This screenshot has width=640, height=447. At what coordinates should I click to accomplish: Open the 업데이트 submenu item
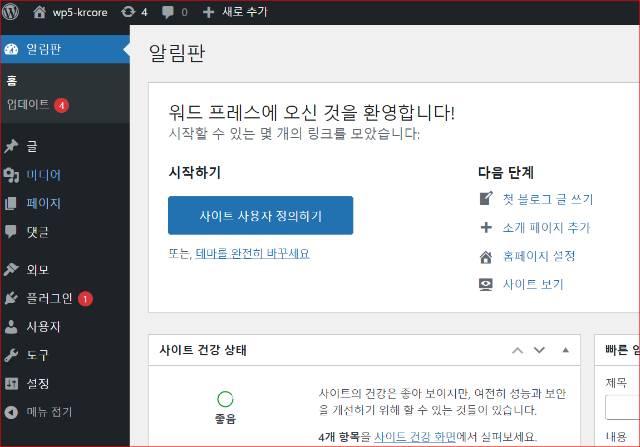[28, 105]
